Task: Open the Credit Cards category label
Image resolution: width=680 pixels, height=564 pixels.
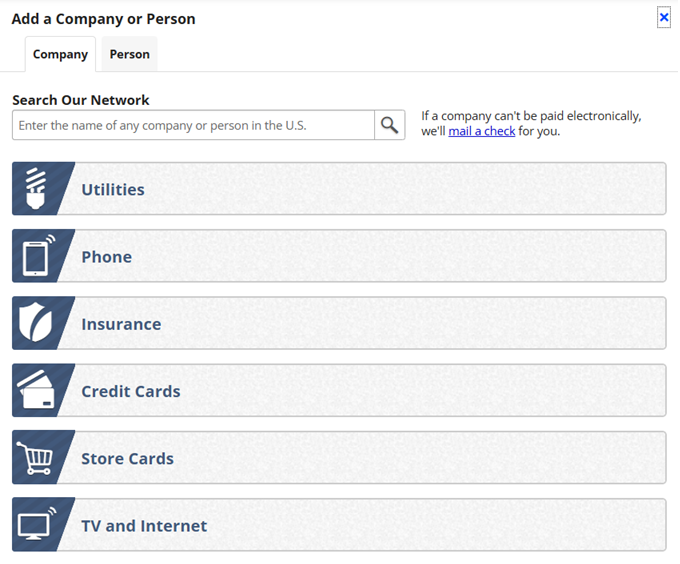Action: click(131, 391)
